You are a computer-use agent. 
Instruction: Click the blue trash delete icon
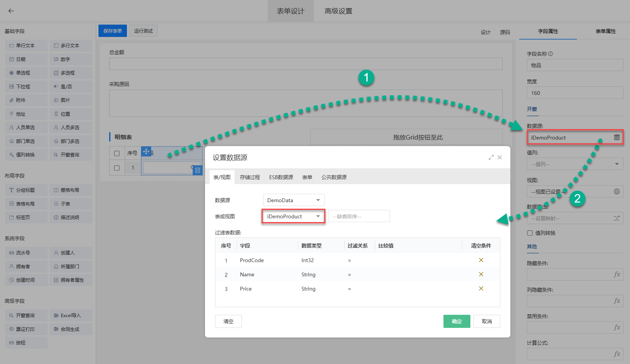pos(198,170)
